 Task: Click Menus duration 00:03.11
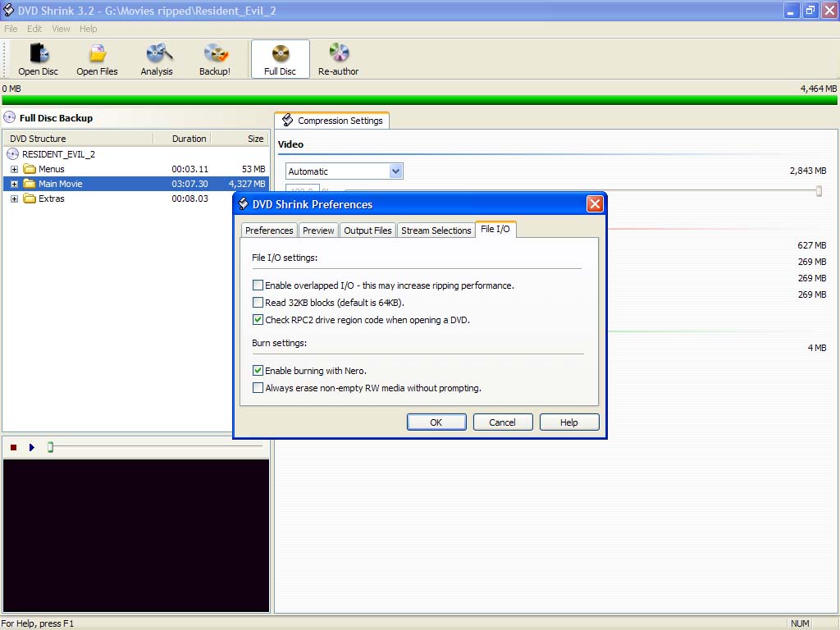click(189, 169)
